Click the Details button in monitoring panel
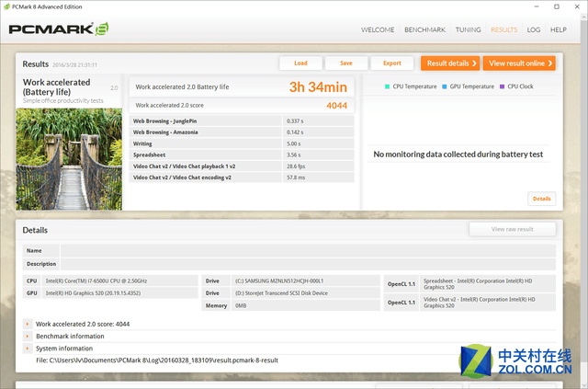The width and height of the screenshot is (588, 389). 541,199
